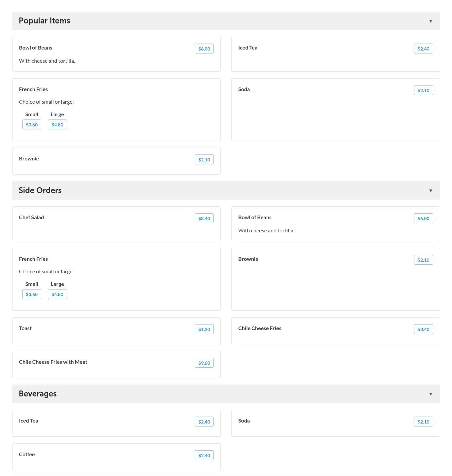The height and width of the screenshot is (476, 452).
Task: Add Coffee $2.40 from Beverages
Action: coord(204,456)
